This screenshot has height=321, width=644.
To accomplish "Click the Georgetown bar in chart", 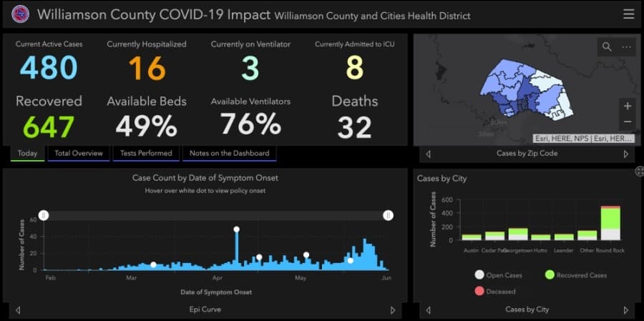I will point(518,234).
